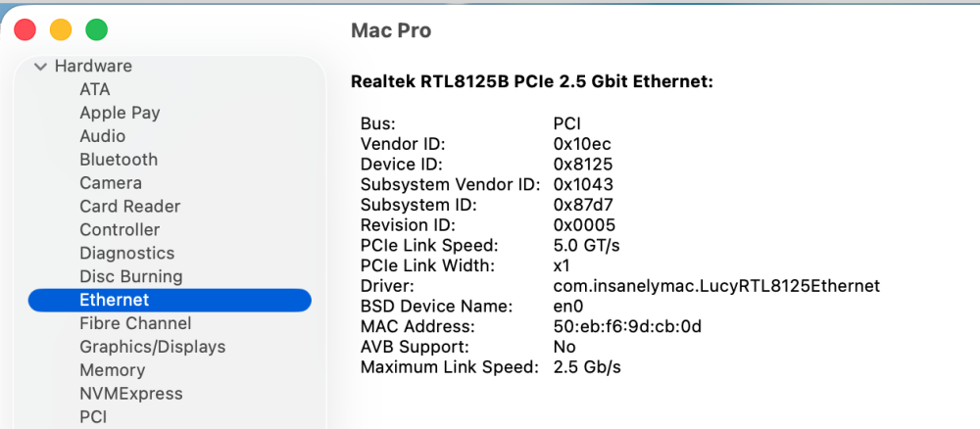
Task: Open the Diagnostics entry
Action: point(126,254)
